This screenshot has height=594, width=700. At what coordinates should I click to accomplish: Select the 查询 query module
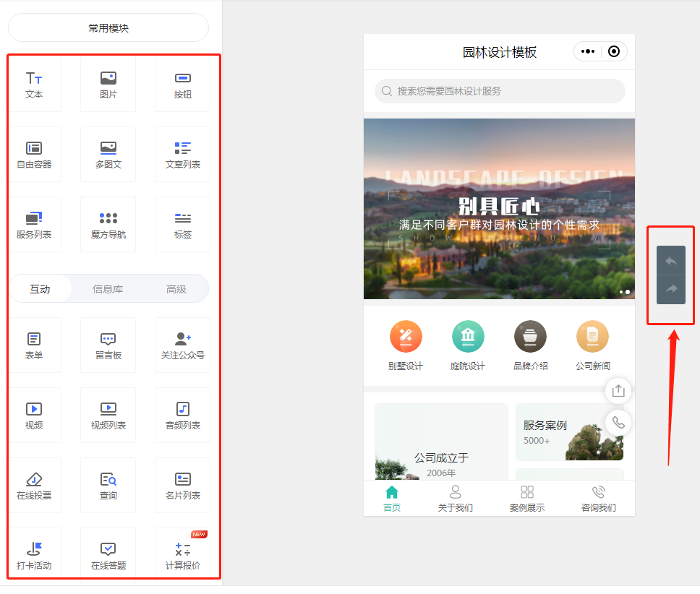point(108,485)
